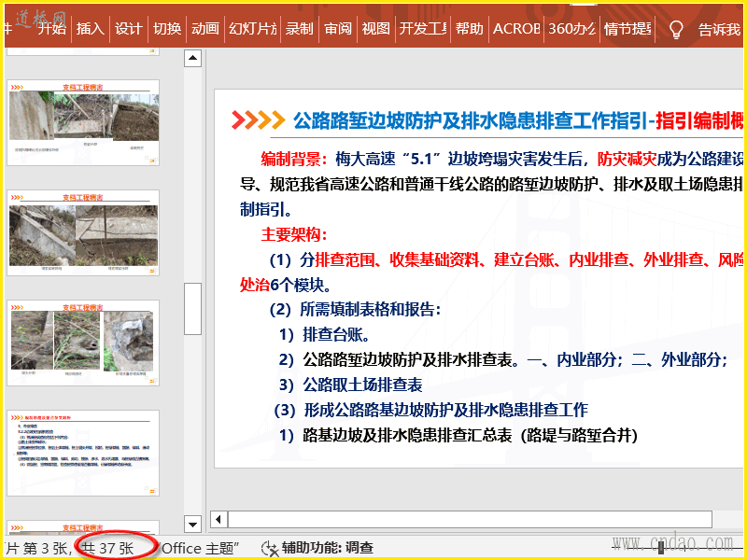Click the line '3) 公路取土场排查表'
Viewport: 747px width, 560px height.
[x=351, y=385]
